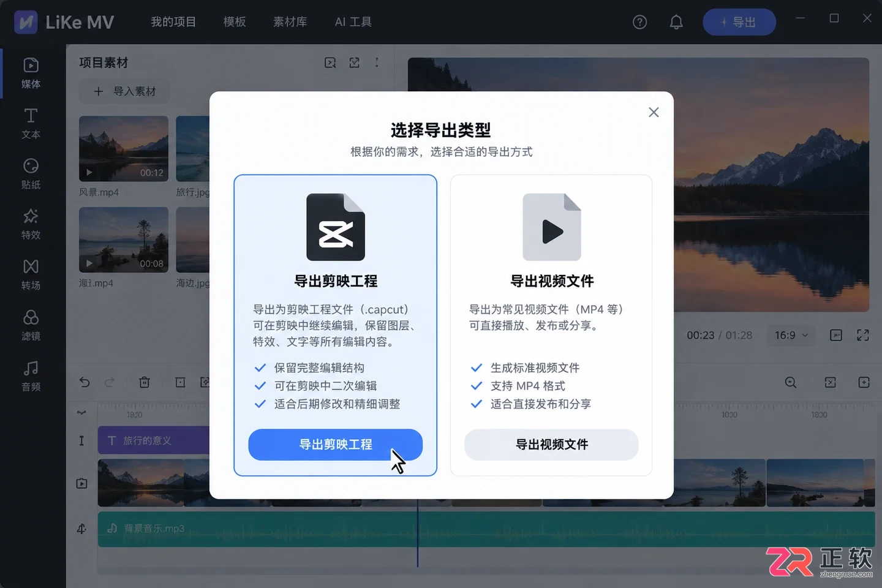
Task: Click the 剪映 project file icon
Action: pos(336,227)
